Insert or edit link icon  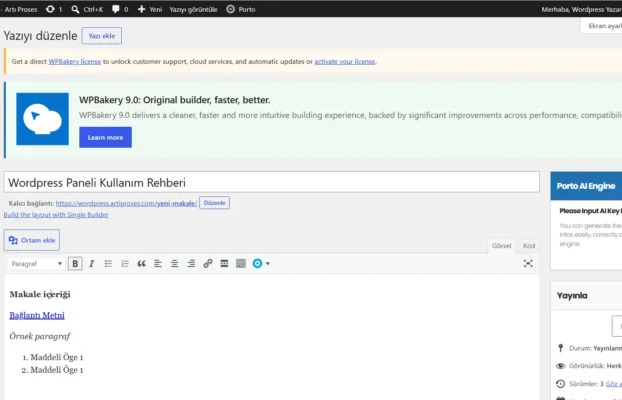pyautogui.click(x=208, y=263)
